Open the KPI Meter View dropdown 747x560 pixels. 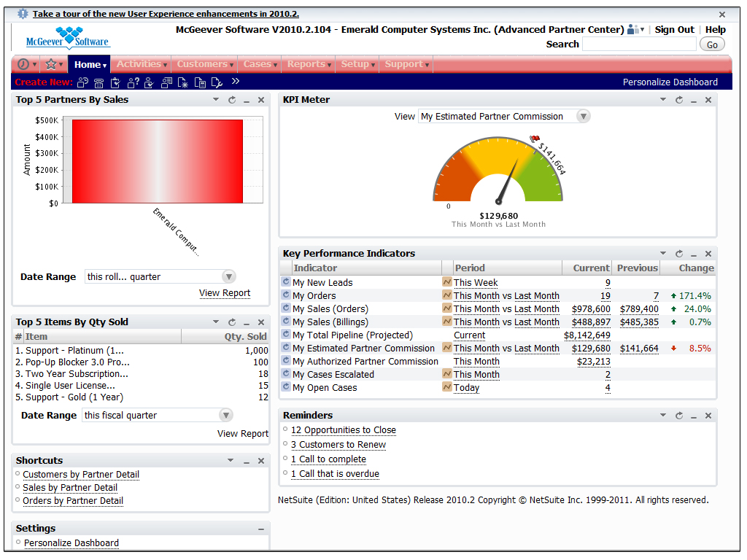(583, 117)
